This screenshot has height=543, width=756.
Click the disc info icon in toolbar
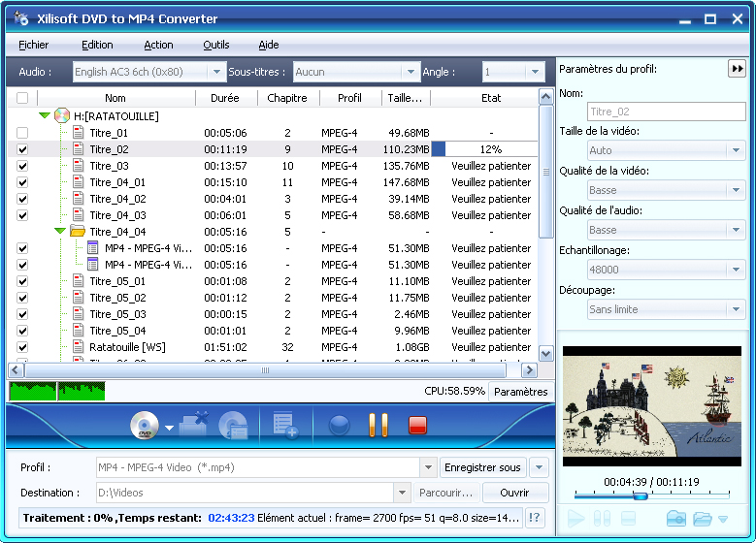pos(233,426)
